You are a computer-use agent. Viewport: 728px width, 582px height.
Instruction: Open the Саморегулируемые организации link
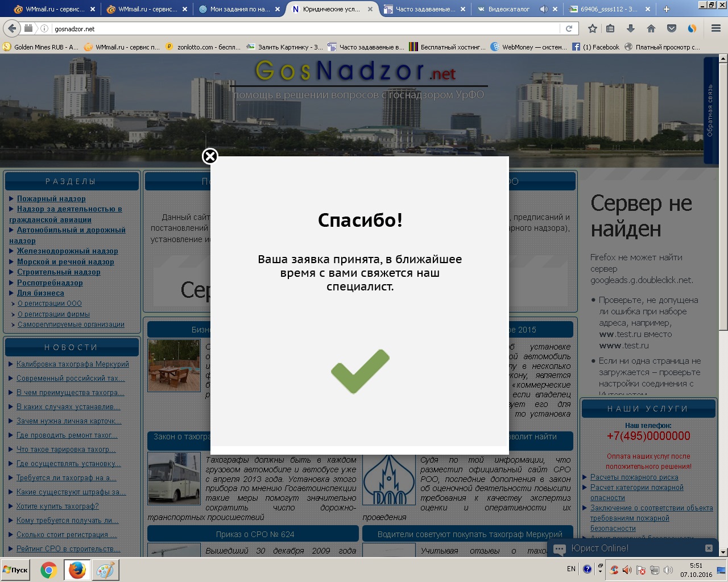point(71,325)
